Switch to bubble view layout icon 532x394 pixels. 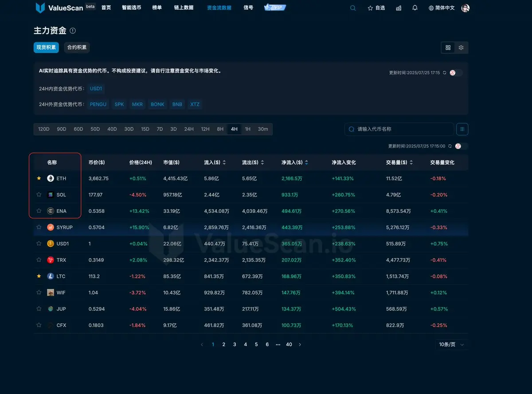click(x=461, y=47)
